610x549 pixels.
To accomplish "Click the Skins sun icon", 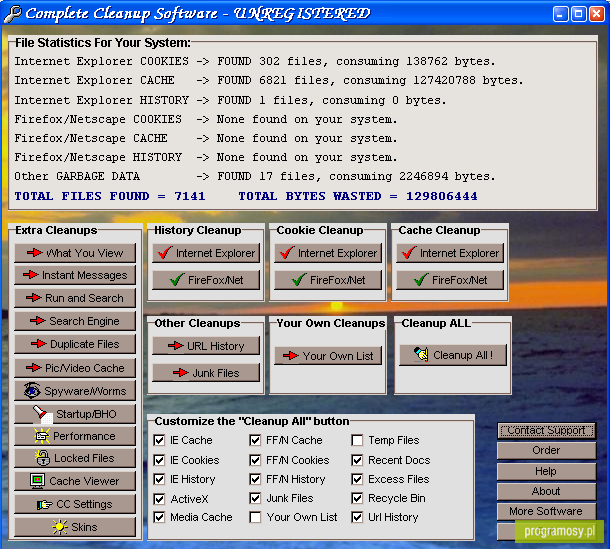I will [60, 527].
